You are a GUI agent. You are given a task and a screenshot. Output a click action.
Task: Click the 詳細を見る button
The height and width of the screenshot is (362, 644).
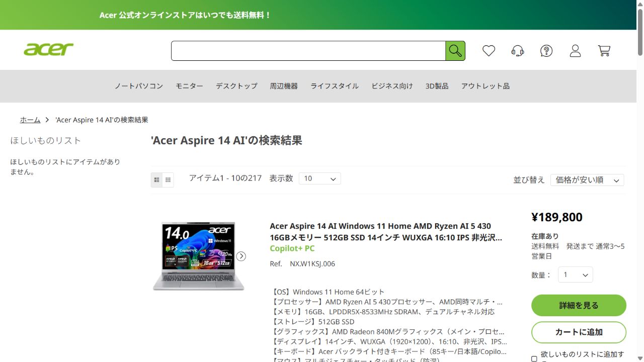[579, 305]
